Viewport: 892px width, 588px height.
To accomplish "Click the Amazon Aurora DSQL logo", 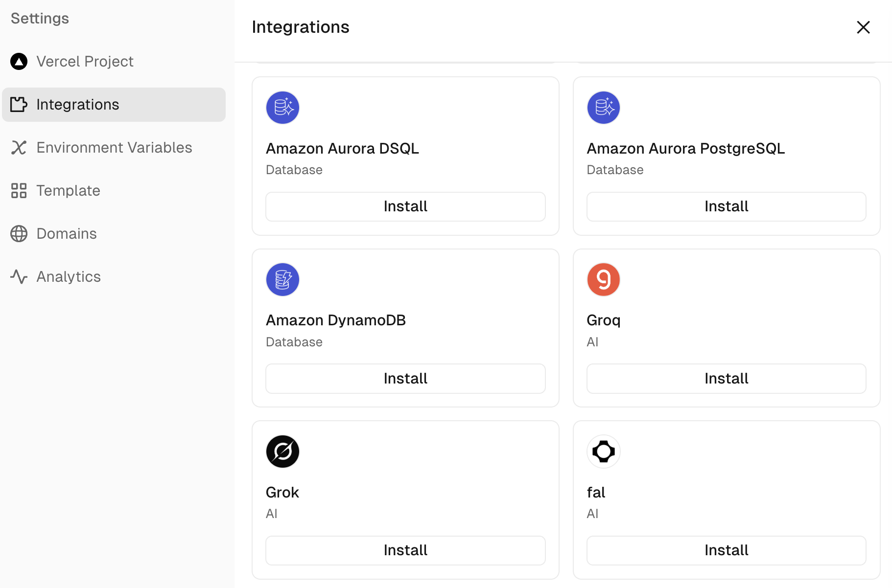I will [282, 108].
